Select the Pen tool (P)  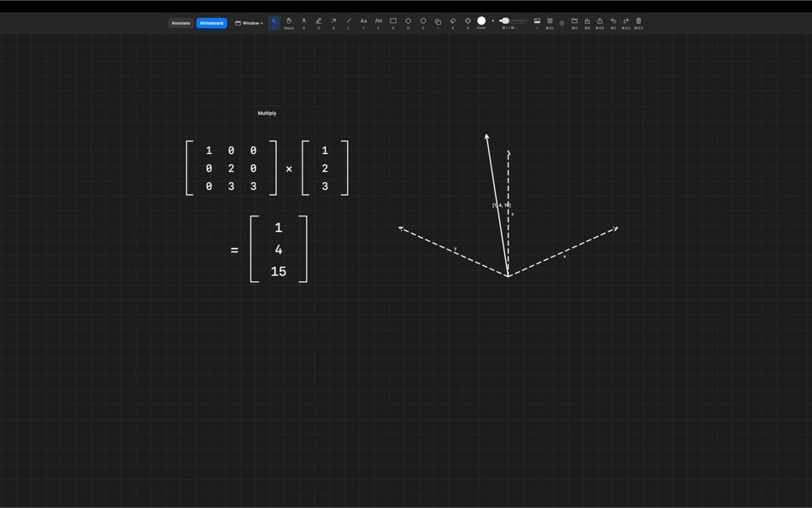[303, 21]
